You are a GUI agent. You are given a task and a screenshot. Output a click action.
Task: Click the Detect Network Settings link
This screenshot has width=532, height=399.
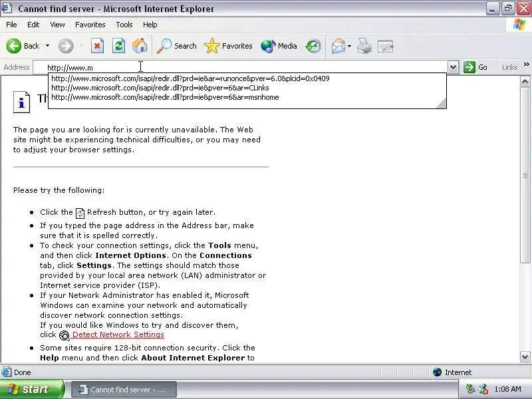118,334
